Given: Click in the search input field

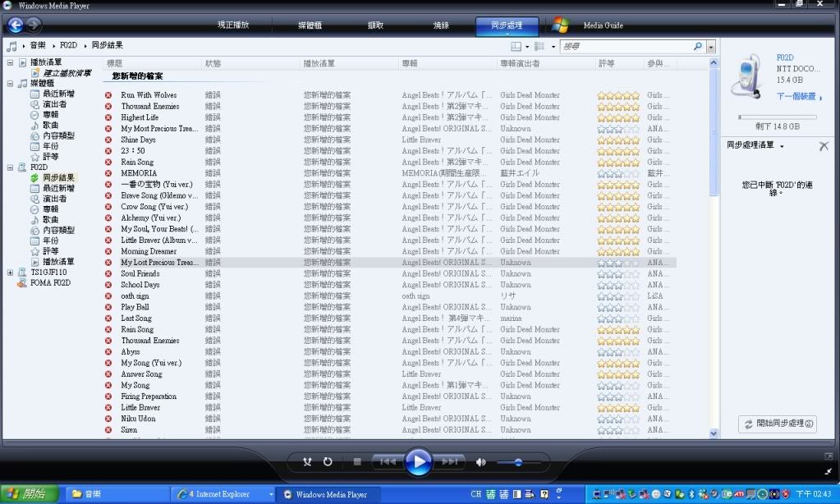Looking at the screenshot, I should tap(626, 47).
